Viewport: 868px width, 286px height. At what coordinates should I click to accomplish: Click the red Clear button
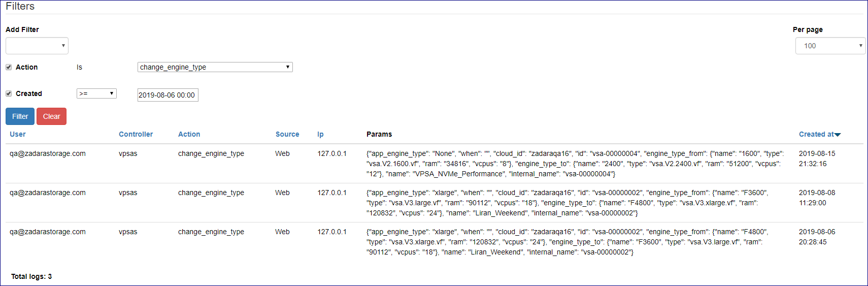click(51, 116)
